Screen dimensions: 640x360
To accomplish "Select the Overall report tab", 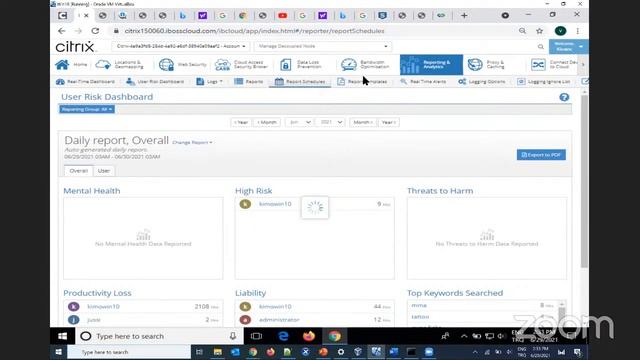I will point(78,171).
